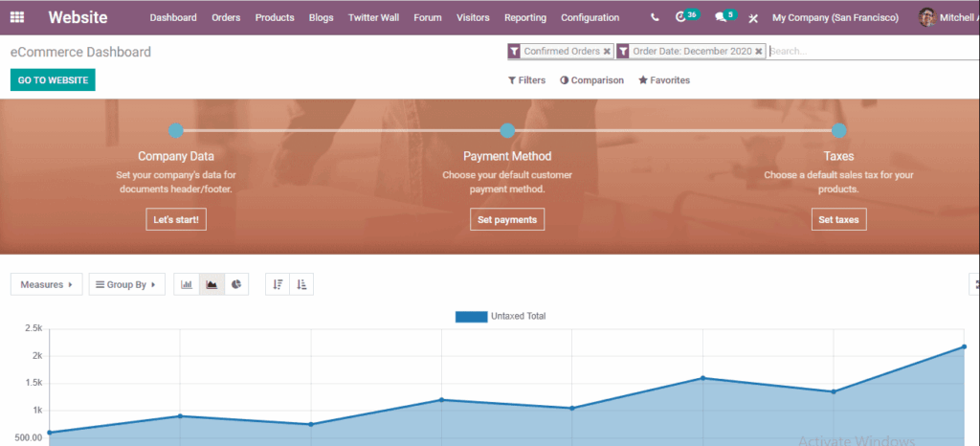Click the Payment Method step circle

point(507,130)
